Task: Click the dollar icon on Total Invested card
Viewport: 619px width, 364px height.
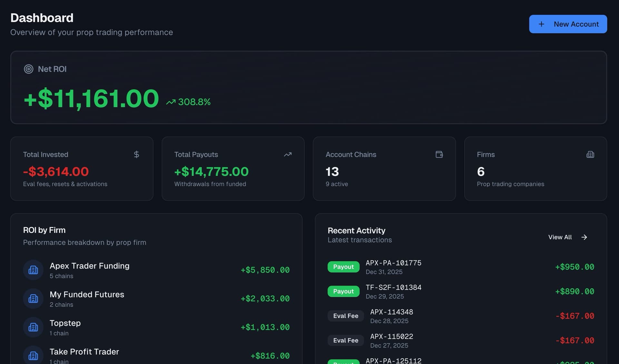Action: click(x=136, y=155)
